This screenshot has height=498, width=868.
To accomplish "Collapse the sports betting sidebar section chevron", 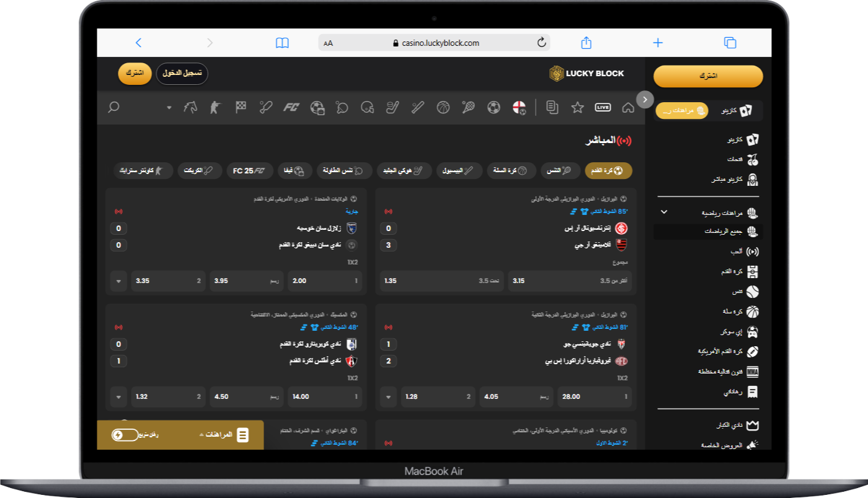I will (x=664, y=212).
